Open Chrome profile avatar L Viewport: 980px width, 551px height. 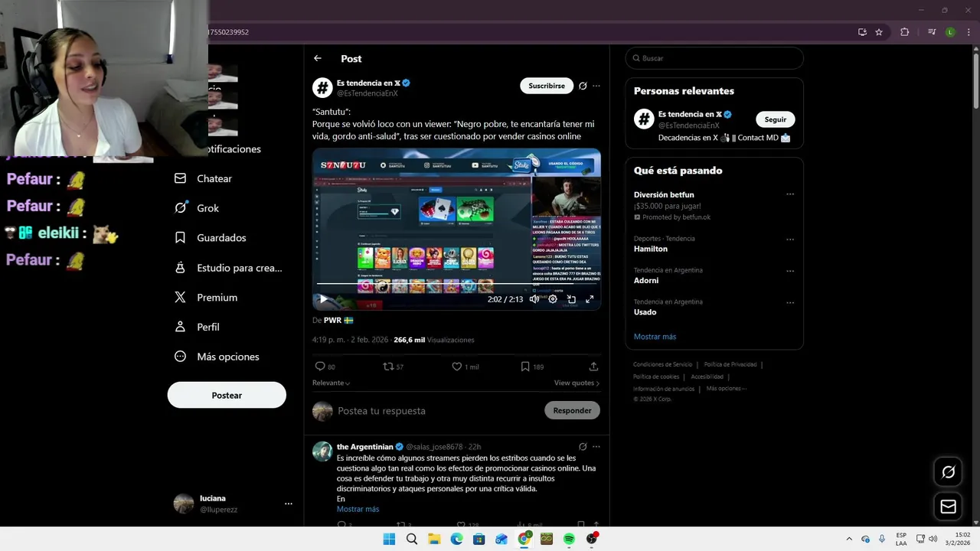[950, 32]
